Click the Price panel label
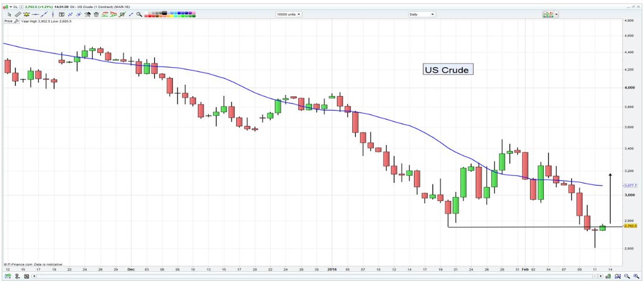 click(8, 22)
